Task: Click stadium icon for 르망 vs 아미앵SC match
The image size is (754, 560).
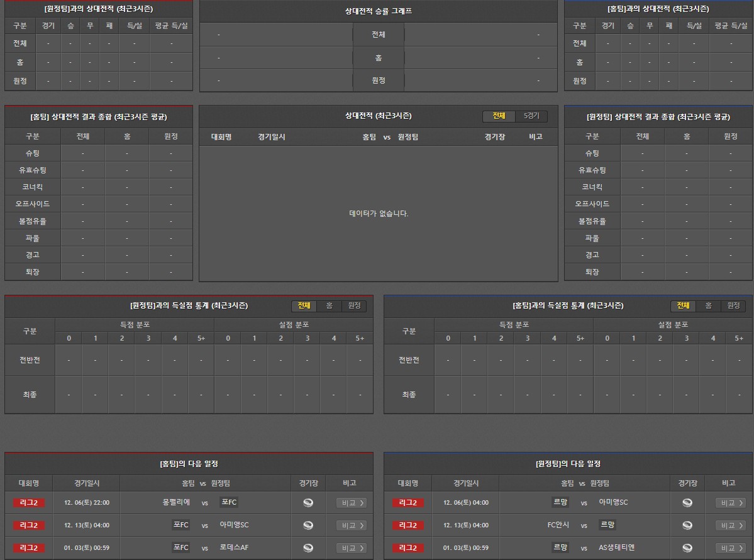Action: (687, 503)
